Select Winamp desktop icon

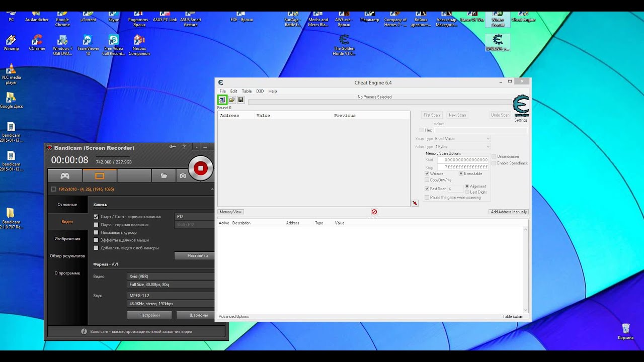point(11,43)
